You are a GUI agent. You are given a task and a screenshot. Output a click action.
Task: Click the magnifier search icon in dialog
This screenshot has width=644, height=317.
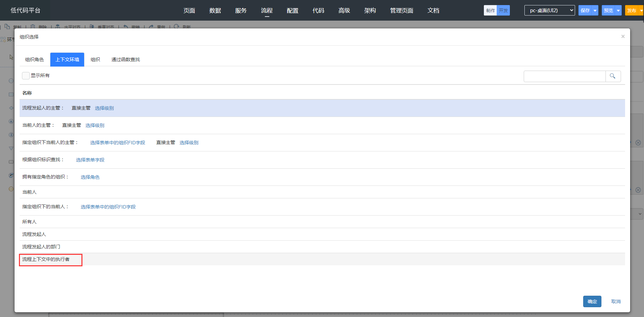tap(613, 76)
